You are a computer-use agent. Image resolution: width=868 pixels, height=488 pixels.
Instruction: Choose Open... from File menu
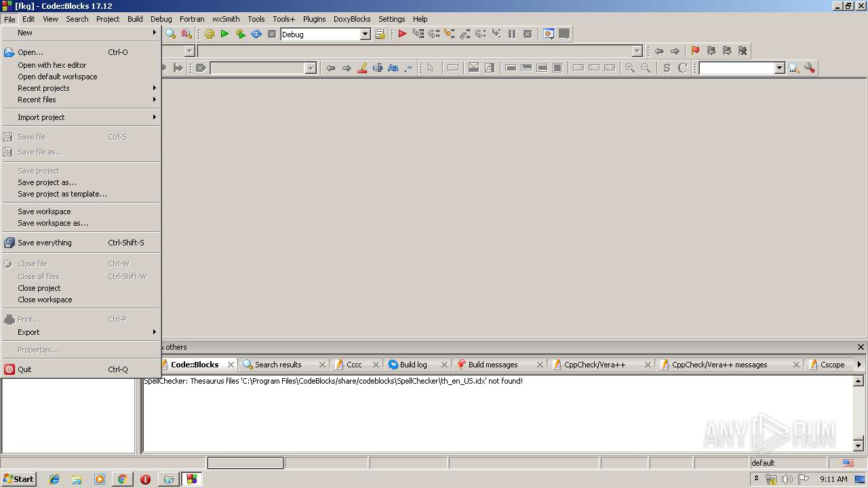81,52
